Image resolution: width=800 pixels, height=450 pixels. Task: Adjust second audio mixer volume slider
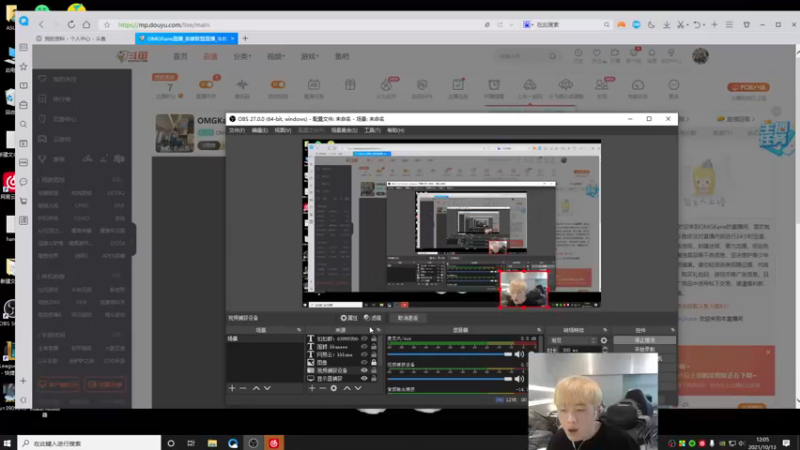tap(450, 379)
